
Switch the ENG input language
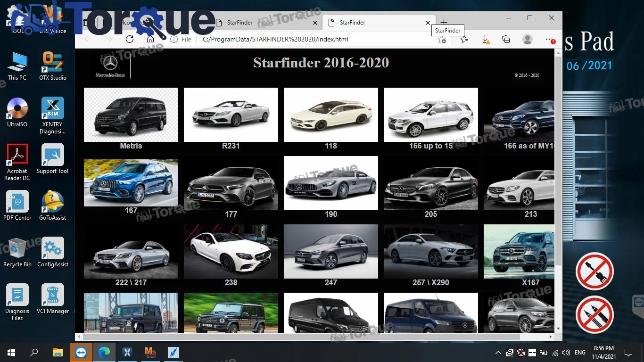coord(580,353)
